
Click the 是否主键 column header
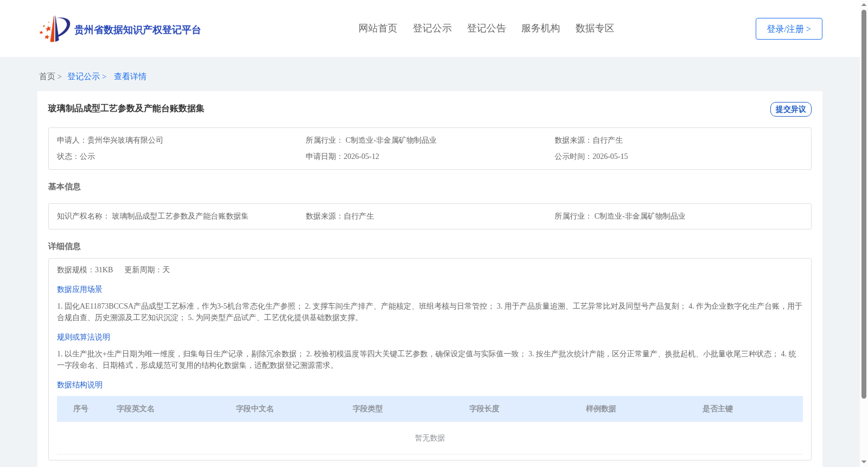tap(718, 409)
